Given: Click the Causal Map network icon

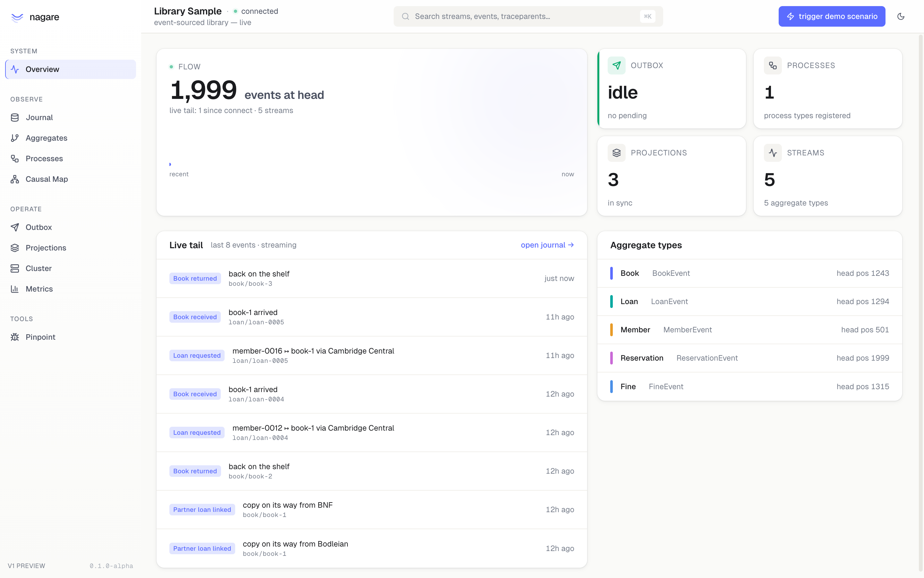Looking at the screenshot, I should [15, 179].
